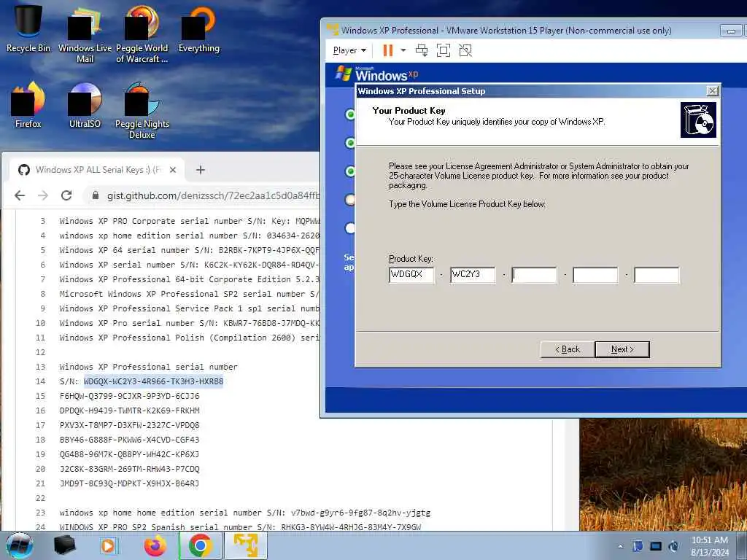Open the Windows Start menu orb
This screenshot has width=747, height=560.
20,545
